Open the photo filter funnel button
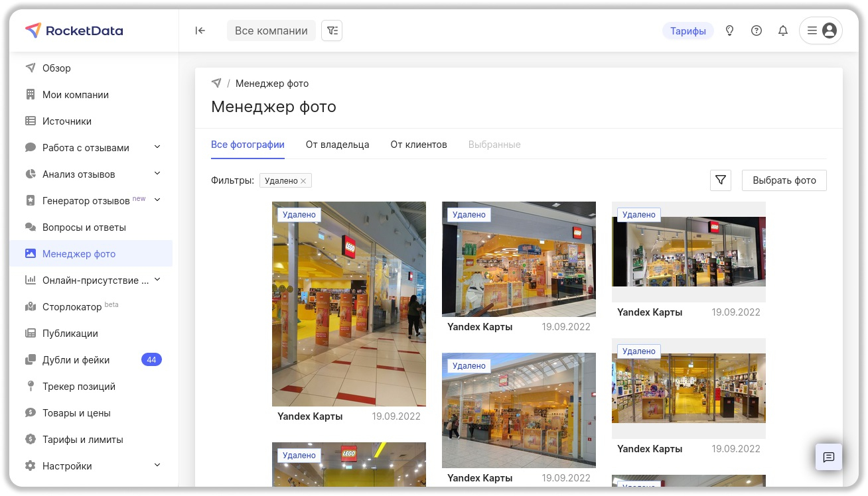This screenshot has height=496, width=868. (x=721, y=180)
